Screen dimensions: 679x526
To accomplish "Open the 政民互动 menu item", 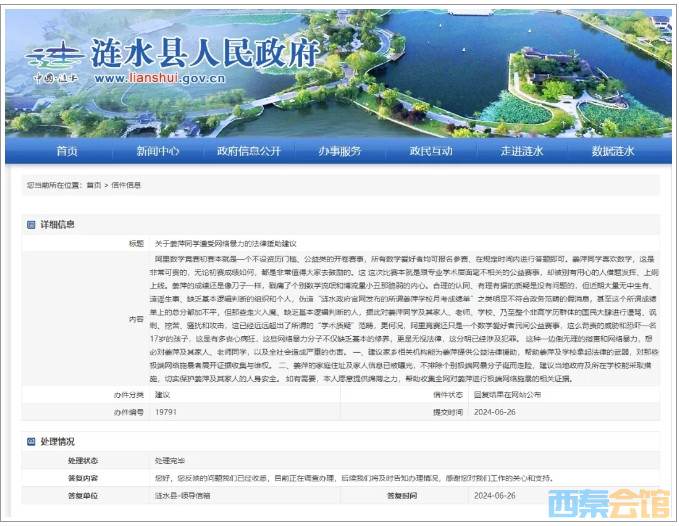I will [431, 151].
